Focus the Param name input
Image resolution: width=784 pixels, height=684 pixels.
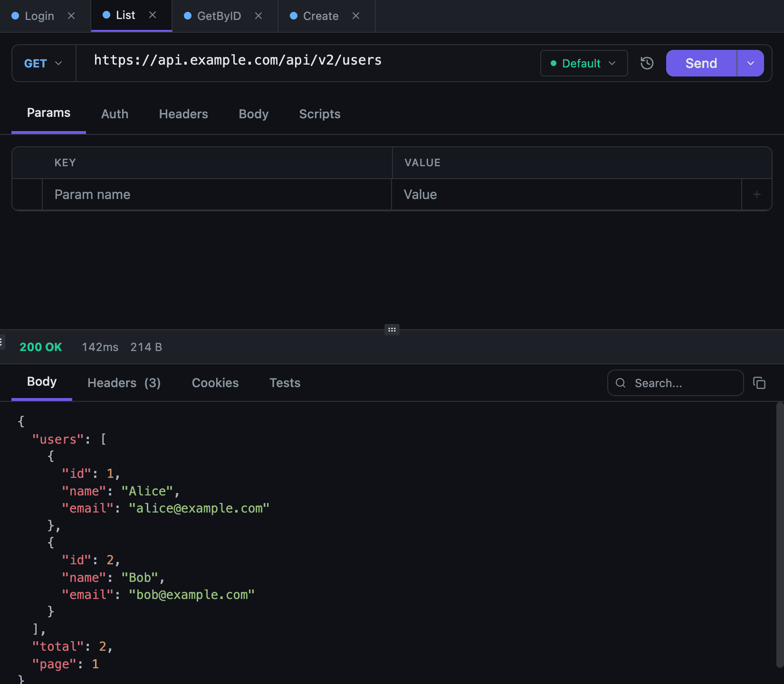217,194
